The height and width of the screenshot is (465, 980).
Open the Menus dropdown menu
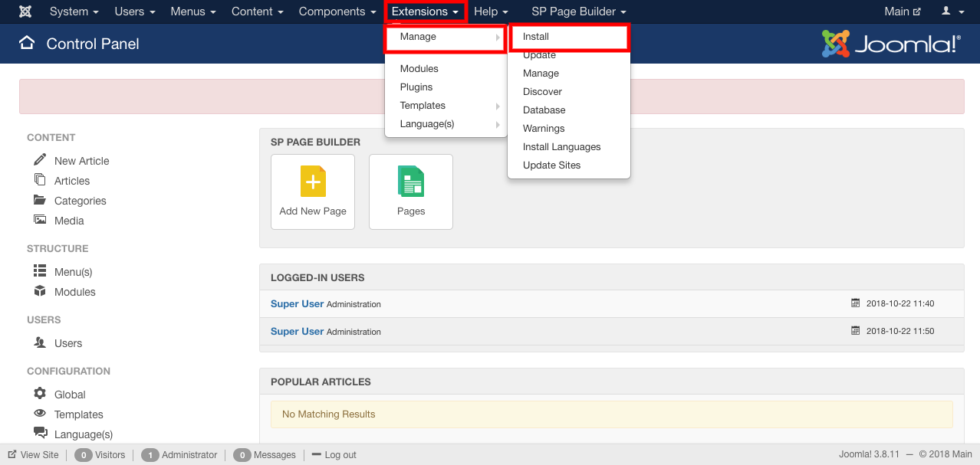click(x=193, y=11)
